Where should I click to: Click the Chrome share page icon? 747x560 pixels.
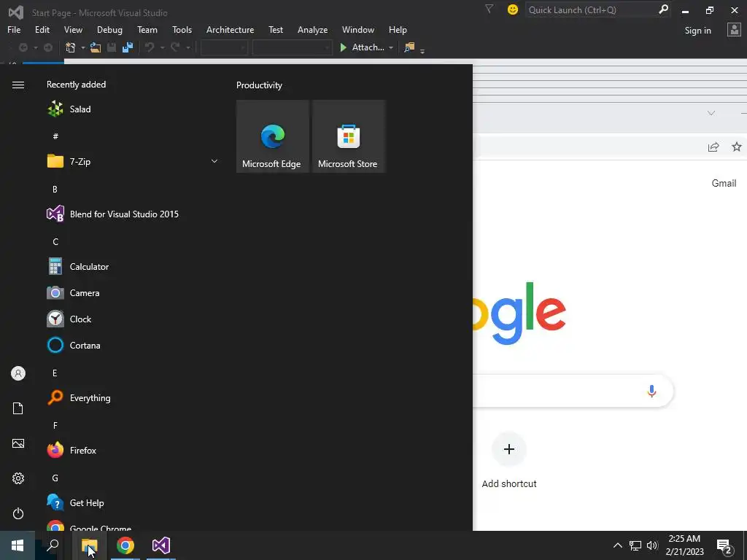point(713,147)
